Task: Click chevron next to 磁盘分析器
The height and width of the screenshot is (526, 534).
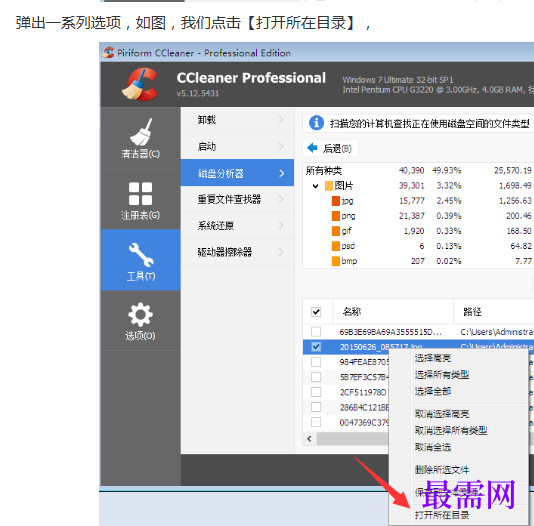Action: point(282,173)
